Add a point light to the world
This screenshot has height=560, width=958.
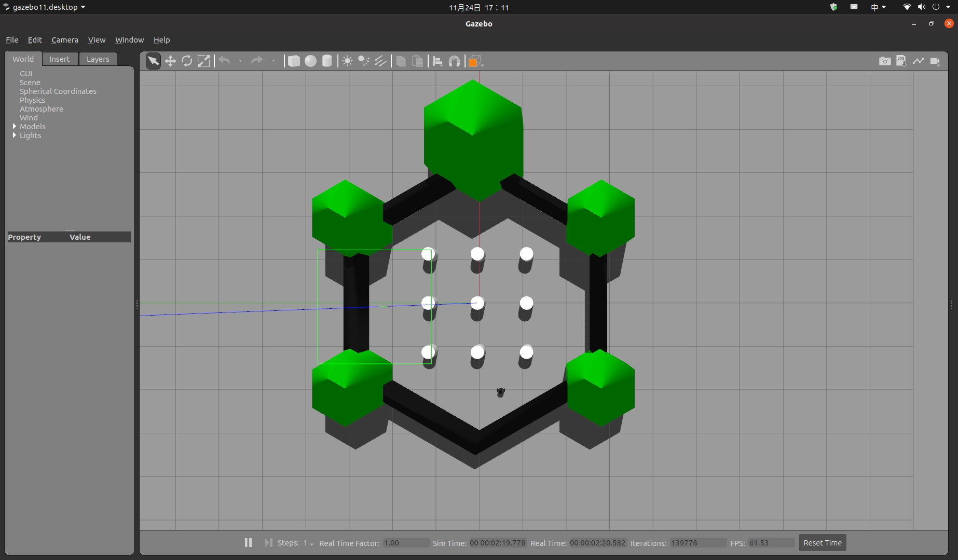(347, 61)
